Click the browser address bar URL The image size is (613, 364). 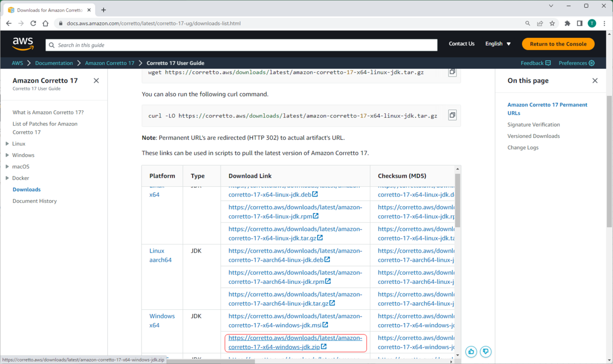click(x=154, y=23)
